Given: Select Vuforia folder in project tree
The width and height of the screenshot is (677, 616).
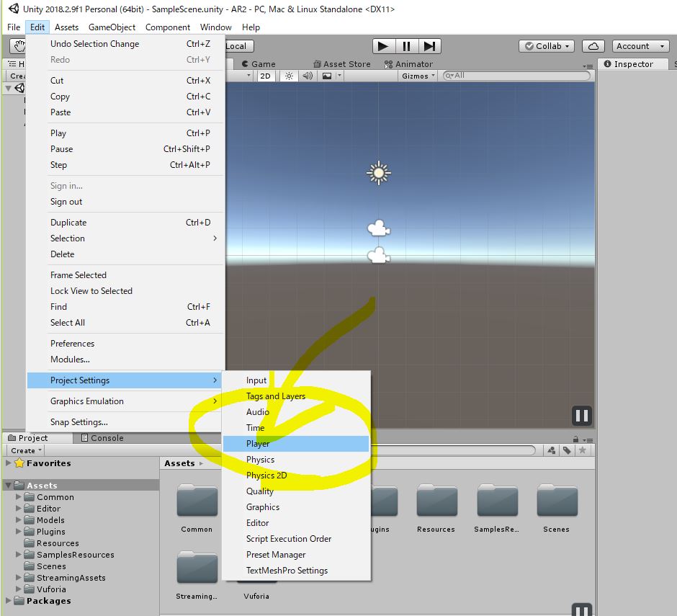Looking at the screenshot, I should pyautogui.click(x=45, y=589).
